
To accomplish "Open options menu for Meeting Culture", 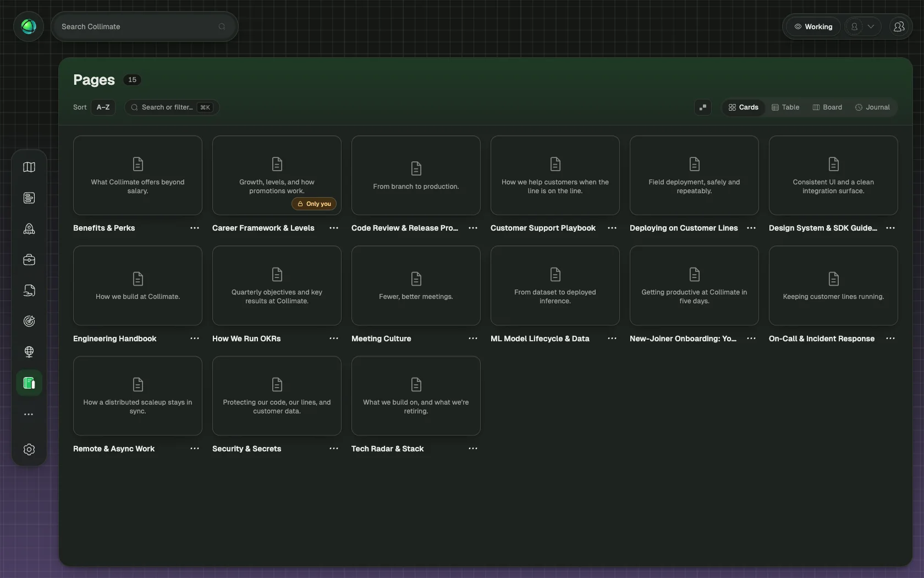I will point(473,339).
